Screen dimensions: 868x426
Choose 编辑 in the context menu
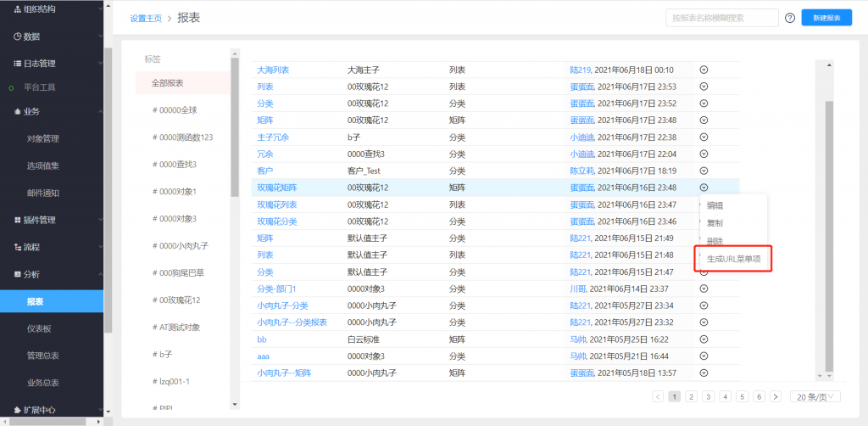click(x=715, y=205)
